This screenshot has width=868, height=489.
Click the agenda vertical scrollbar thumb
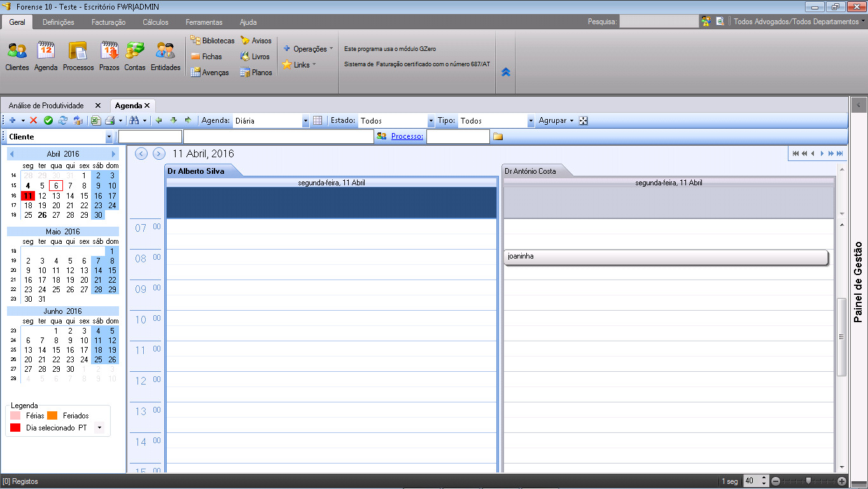click(x=841, y=337)
